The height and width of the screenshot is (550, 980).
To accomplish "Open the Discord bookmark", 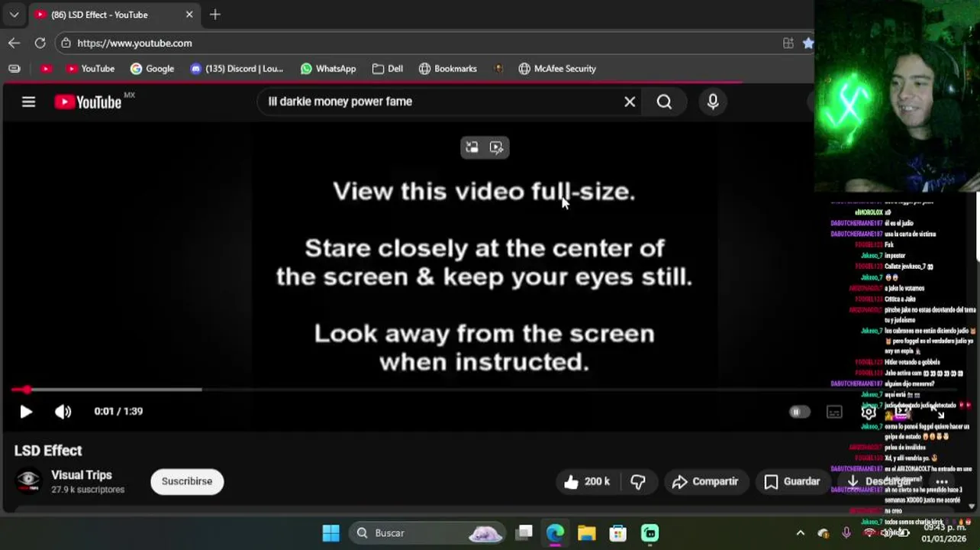I will point(237,69).
